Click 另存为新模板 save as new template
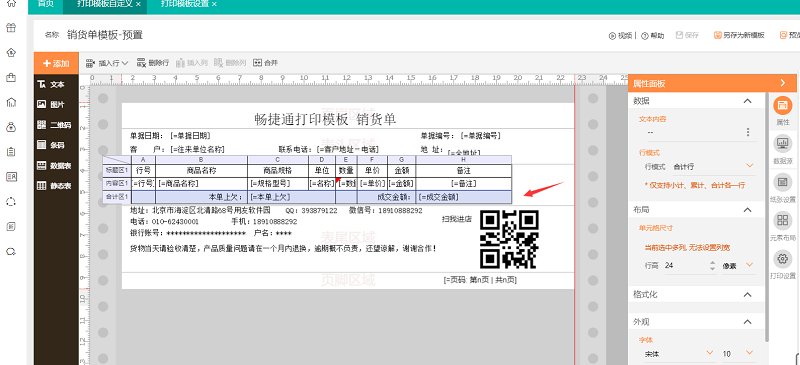The width and height of the screenshot is (800, 365). (739, 35)
